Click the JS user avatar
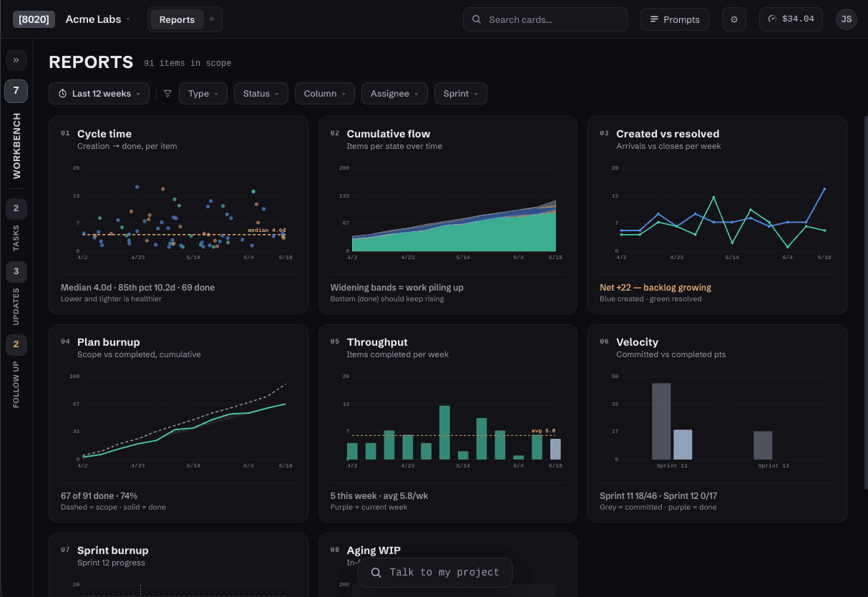Screen dimensions: 868x597 (x=846, y=19)
